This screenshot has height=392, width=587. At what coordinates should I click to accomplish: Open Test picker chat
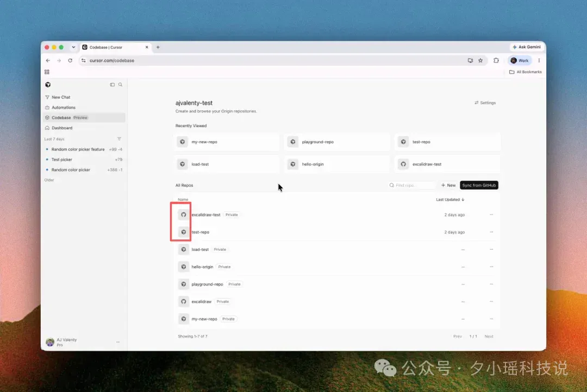(x=84, y=159)
